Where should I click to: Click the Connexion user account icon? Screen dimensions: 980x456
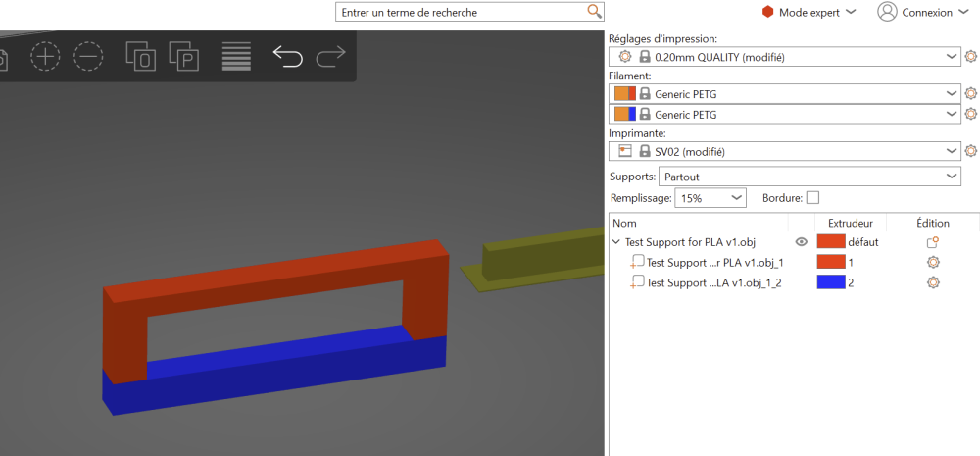[x=887, y=12]
